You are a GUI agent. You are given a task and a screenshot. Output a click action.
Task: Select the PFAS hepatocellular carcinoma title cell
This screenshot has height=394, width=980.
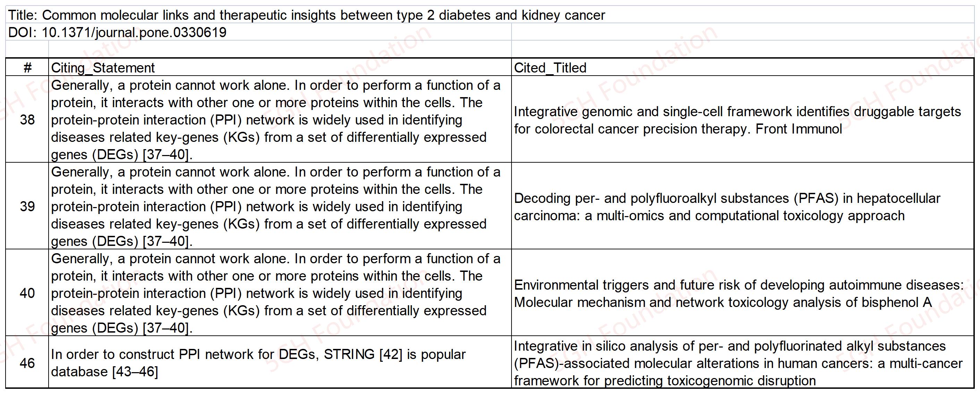pos(742,206)
